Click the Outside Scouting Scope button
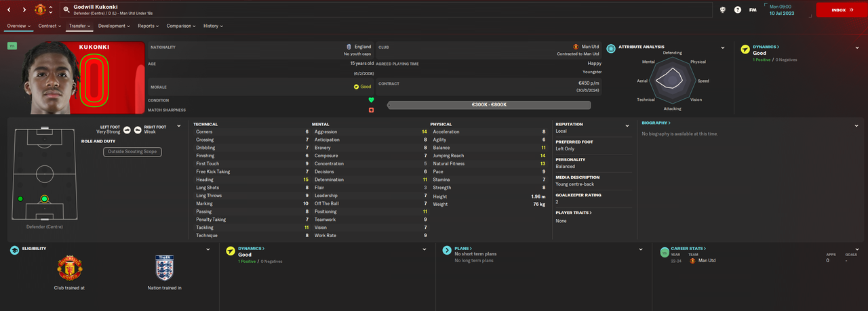Image resolution: width=868 pixels, height=311 pixels. [132, 152]
